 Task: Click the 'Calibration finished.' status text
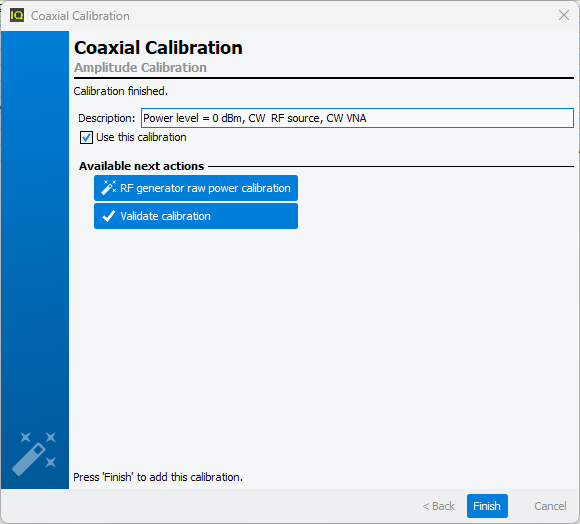(121, 91)
